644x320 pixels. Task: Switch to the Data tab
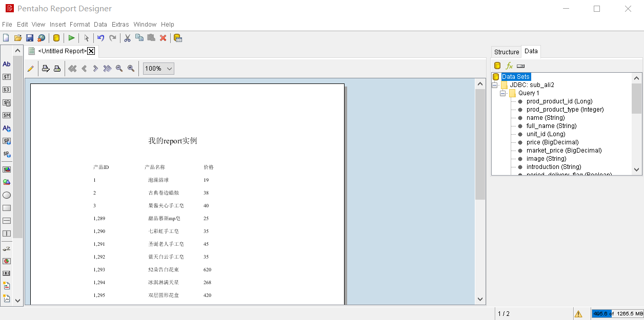pyautogui.click(x=531, y=51)
